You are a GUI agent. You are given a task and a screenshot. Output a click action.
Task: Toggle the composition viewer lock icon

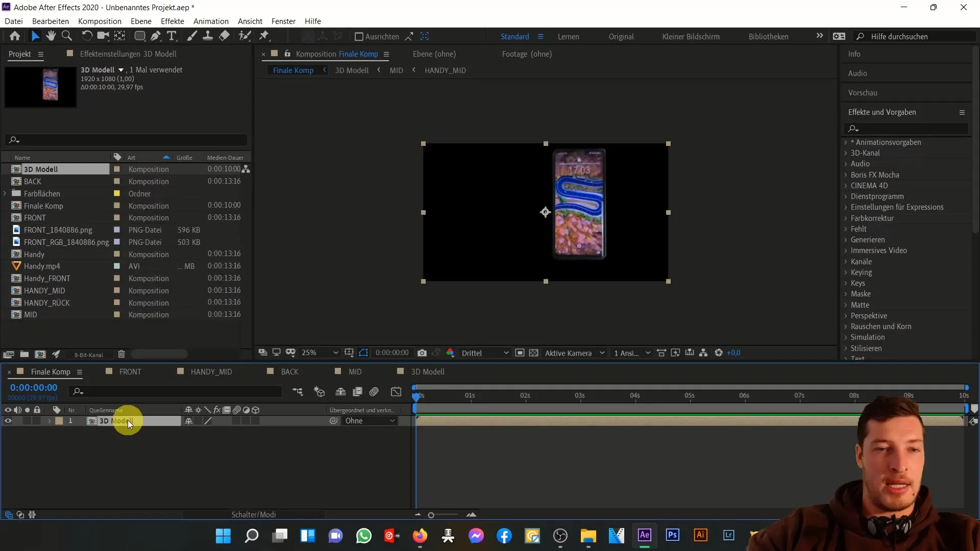pyautogui.click(x=287, y=54)
